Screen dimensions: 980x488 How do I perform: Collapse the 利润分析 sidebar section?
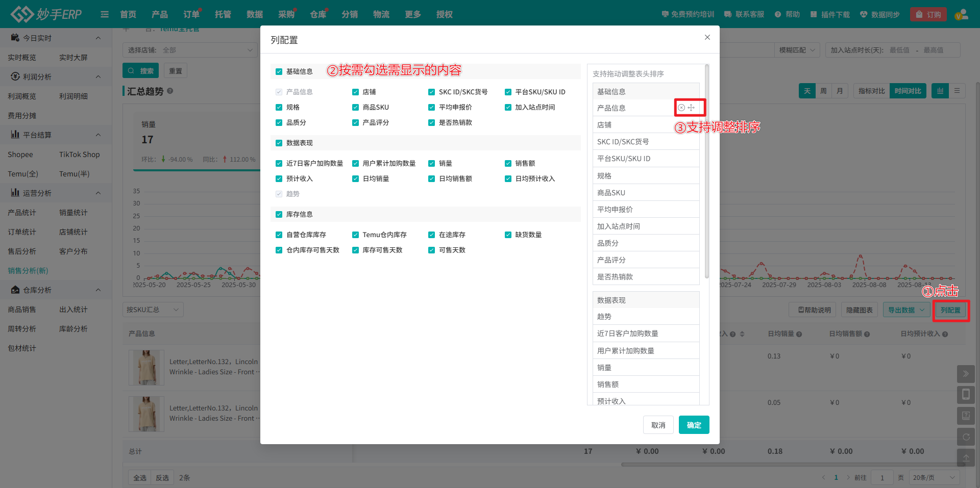[x=98, y=77]
